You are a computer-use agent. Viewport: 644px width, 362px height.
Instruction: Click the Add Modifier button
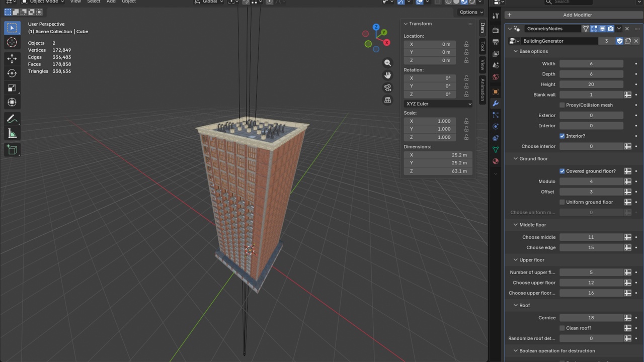pyautogui.click(x=573, y=15)
